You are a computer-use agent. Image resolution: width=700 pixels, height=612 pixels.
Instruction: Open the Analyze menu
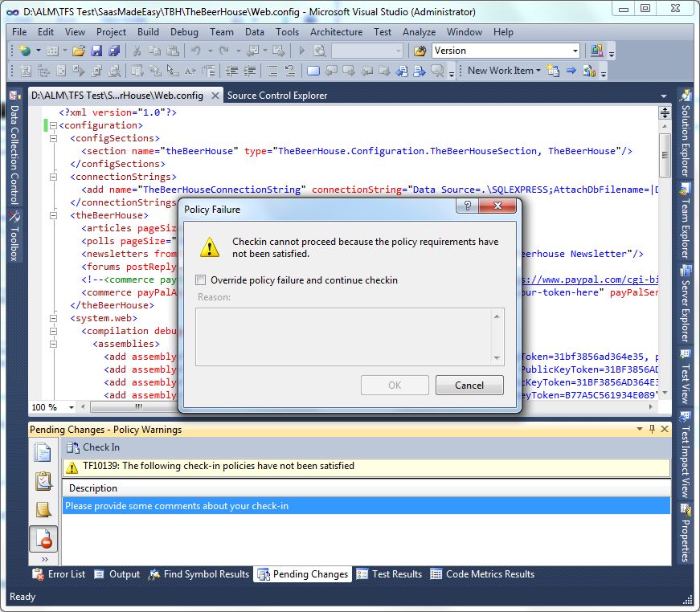420,32
